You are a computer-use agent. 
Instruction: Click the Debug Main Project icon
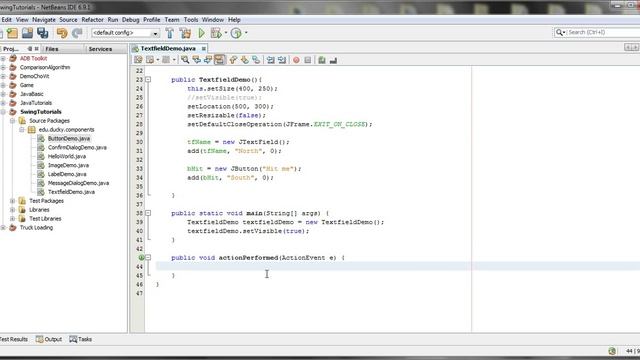pyautogui.click(x=216, y=33)
